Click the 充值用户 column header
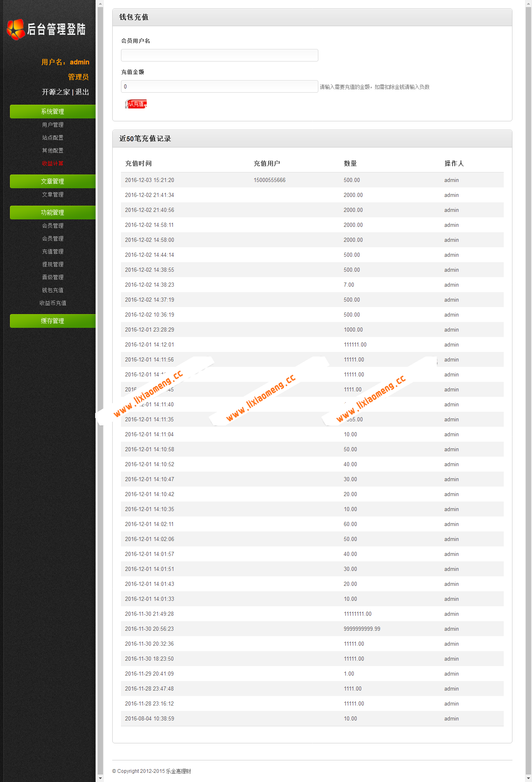Screen dimensions: 532x782 267,163
